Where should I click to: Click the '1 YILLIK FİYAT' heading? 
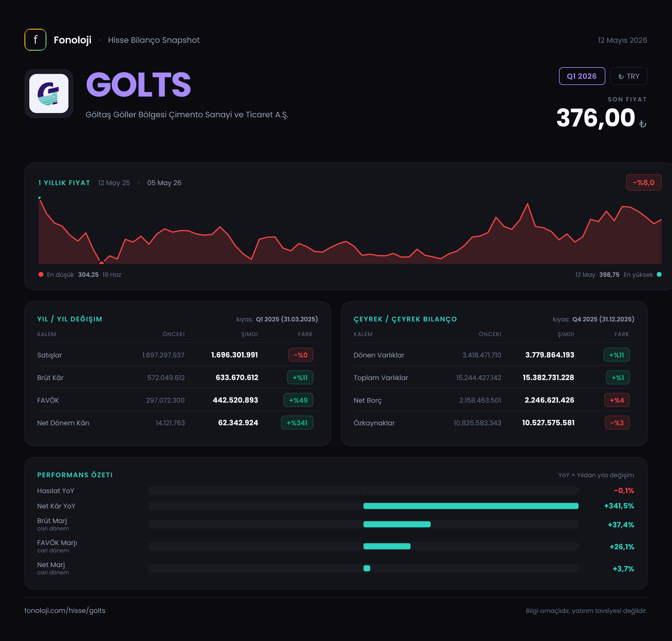tap(64, 183)
